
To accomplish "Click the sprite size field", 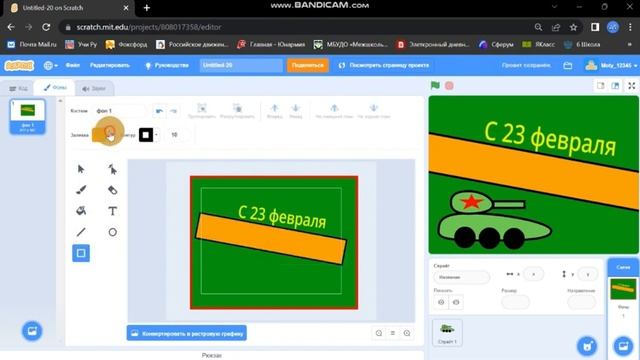I will point(516,302).
